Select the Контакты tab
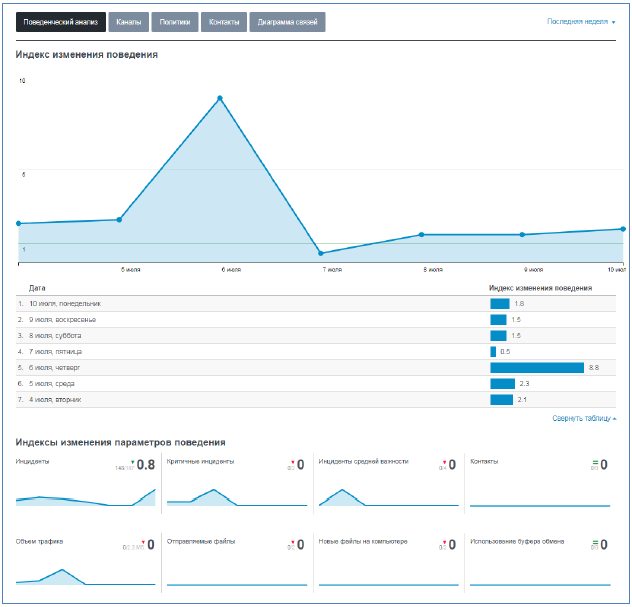This screenshot has height=607, width=632. pos(224,22)
